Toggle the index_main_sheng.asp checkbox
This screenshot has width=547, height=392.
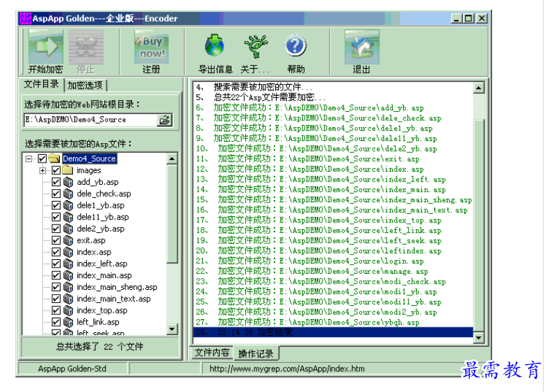pos(56,287)
